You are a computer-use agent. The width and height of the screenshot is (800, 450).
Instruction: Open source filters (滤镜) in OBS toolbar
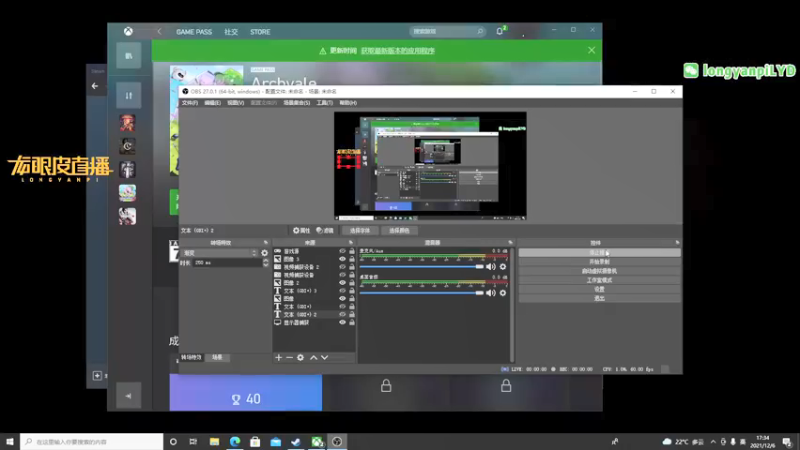[325, 231]
